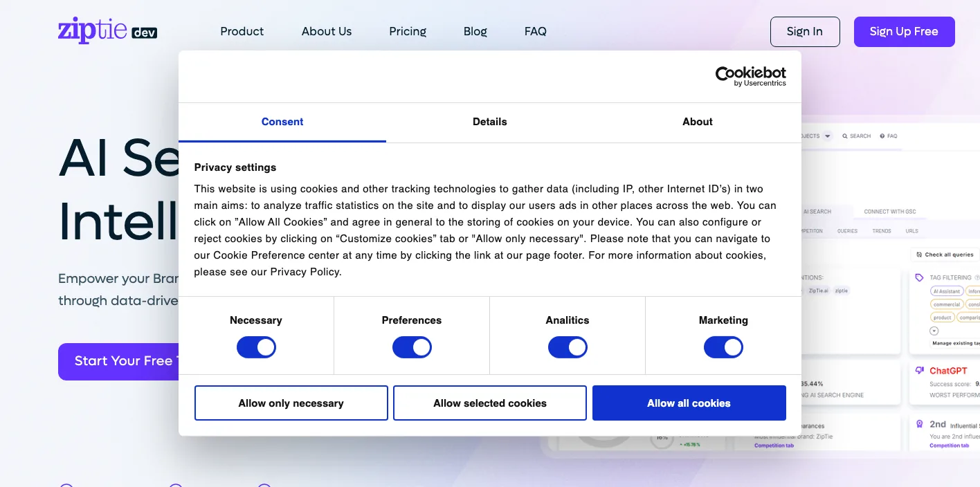This screenshot has width=980, height=487.
Task: Open the URLs tab in dashboard preview
Action: coord(911,231)
